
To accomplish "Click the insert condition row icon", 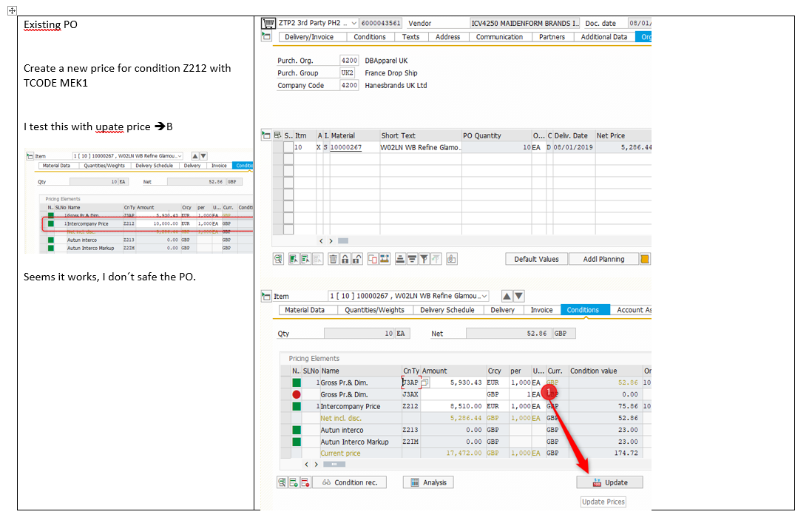I will (294, 482).
